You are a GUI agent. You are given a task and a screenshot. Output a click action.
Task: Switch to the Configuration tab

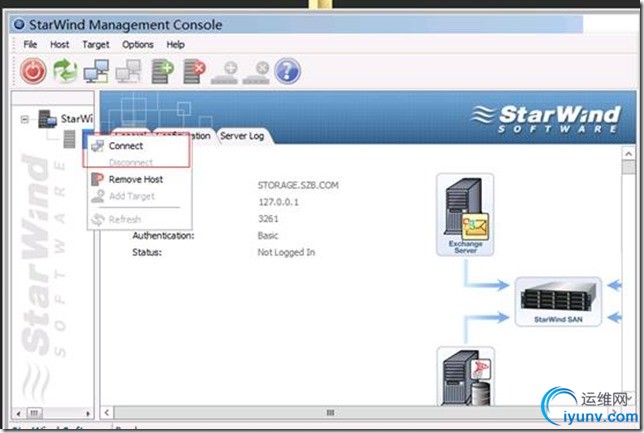coord(184,136)
